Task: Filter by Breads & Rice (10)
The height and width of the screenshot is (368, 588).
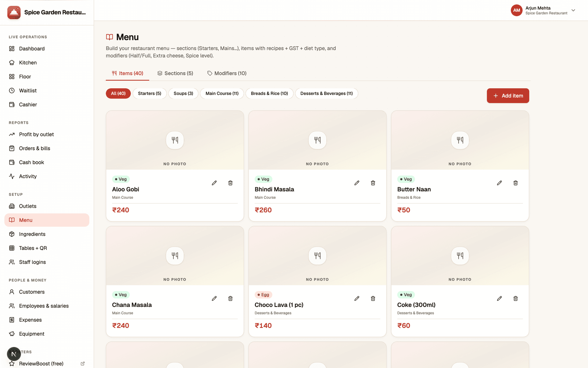Action: coord(269,93)
